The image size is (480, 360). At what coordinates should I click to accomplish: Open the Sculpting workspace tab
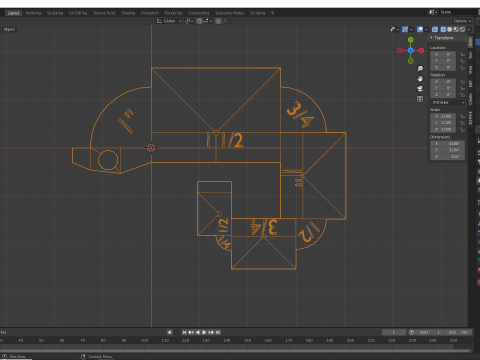55,13
